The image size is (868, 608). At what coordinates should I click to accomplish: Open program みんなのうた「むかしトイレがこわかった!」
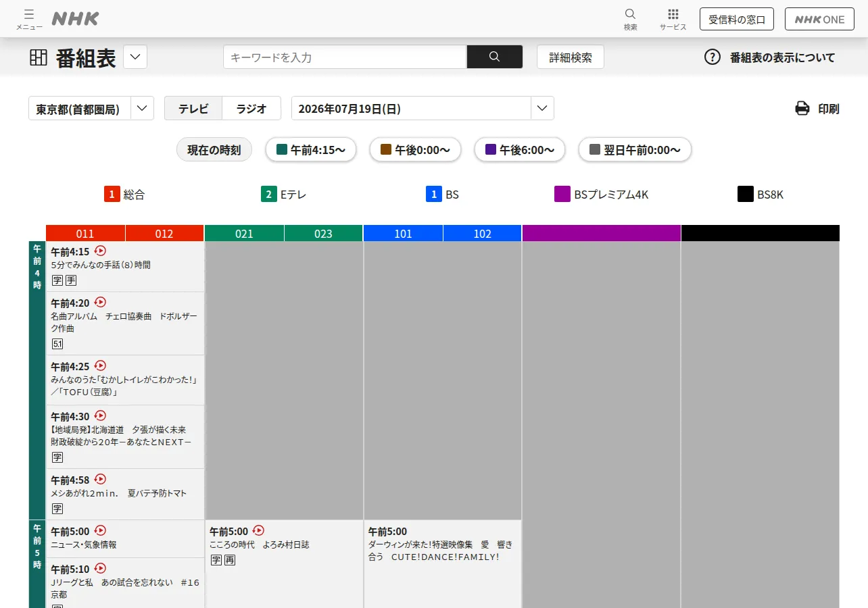tap(124, 386)
